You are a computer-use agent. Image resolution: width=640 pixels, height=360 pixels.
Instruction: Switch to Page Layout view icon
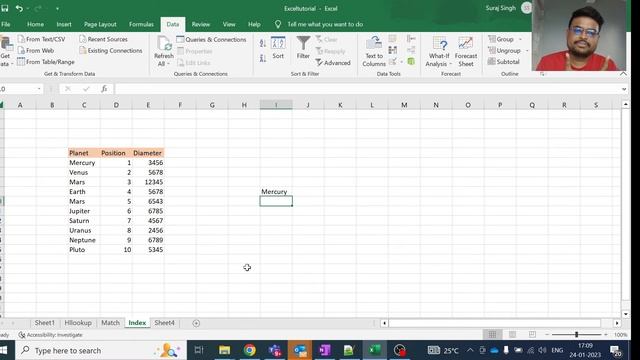point(512,335)
